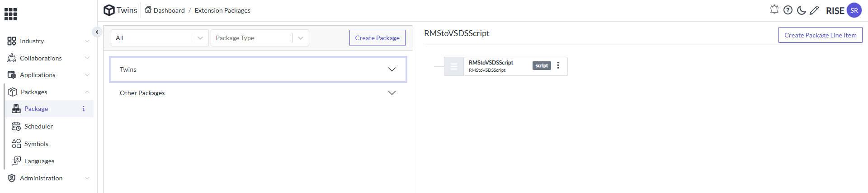This screenshot has width=868, height=193.
Task: Click the Languages translate icon
Action: tap(16, 161)
